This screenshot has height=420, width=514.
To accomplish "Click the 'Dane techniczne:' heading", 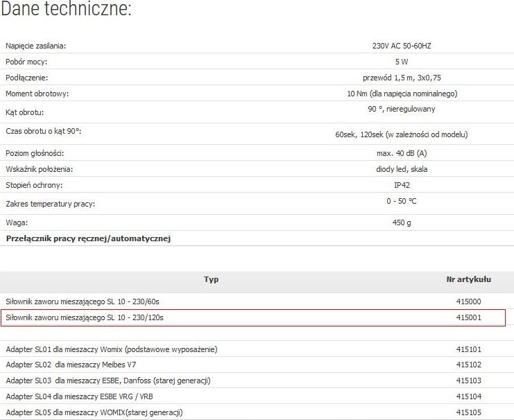I will pyautogui.click(x=67, y=11).
